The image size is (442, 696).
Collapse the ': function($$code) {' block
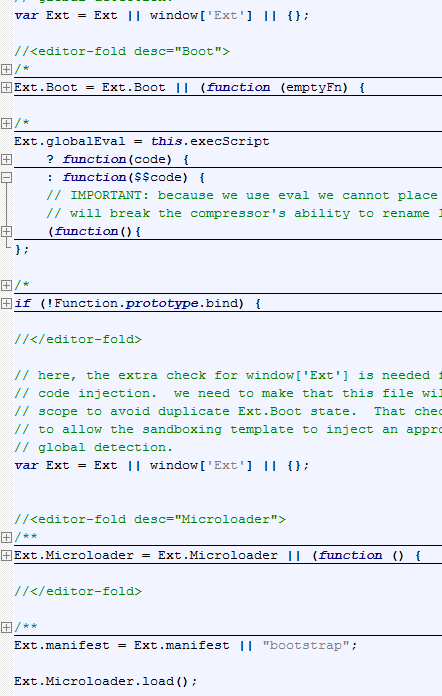(x=6, y=178)
